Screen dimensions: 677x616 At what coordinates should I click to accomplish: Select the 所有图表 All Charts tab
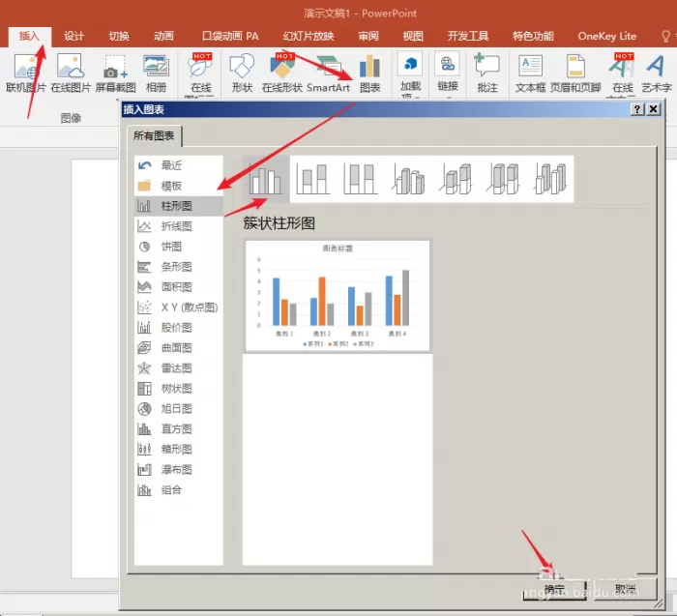click(x=154, y=136)
